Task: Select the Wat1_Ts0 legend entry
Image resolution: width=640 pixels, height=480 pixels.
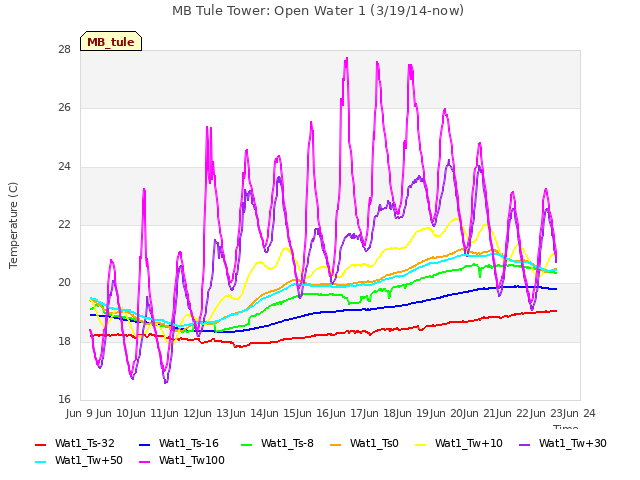Action: pos(364,444)
